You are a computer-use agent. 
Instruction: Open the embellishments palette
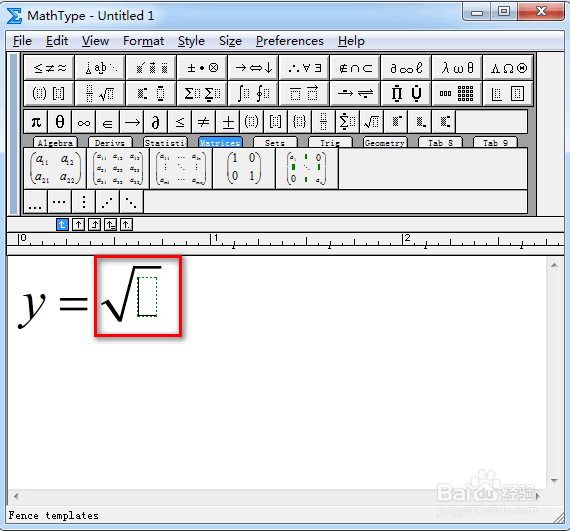151,68
